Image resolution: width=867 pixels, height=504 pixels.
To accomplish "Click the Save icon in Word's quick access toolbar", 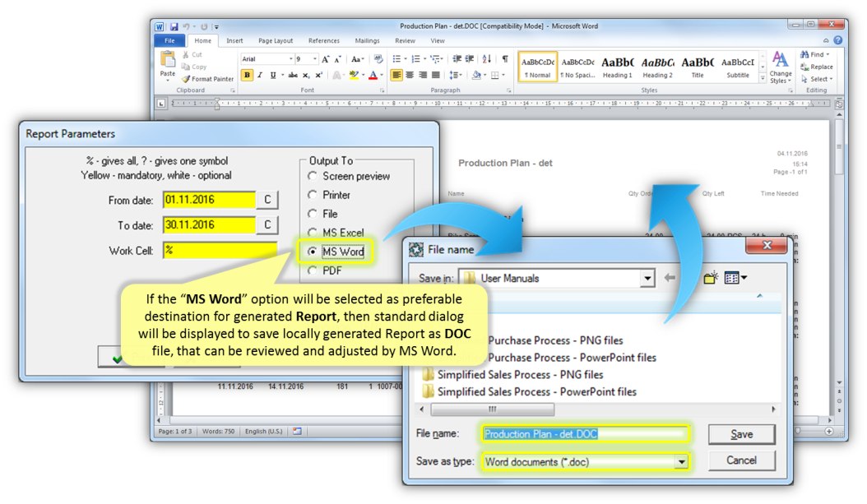I will 174,26.
